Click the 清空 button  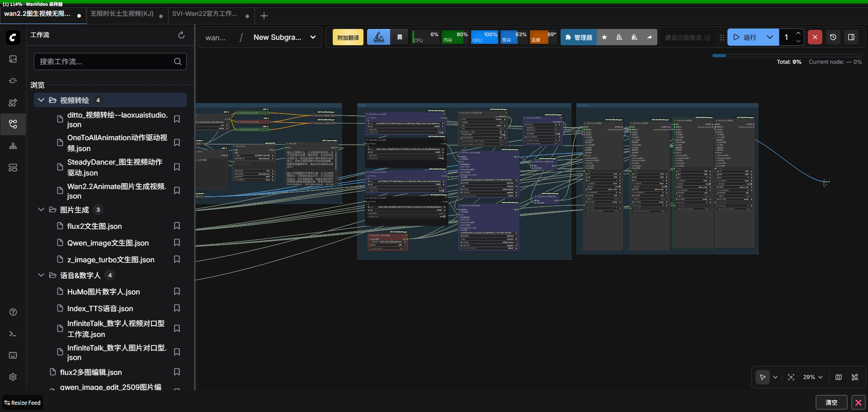831,403
